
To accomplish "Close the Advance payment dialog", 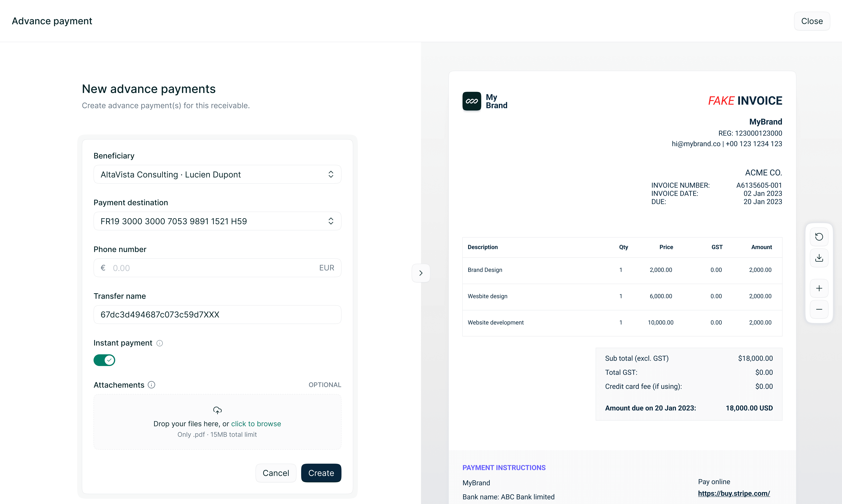I will pos(812,21).
